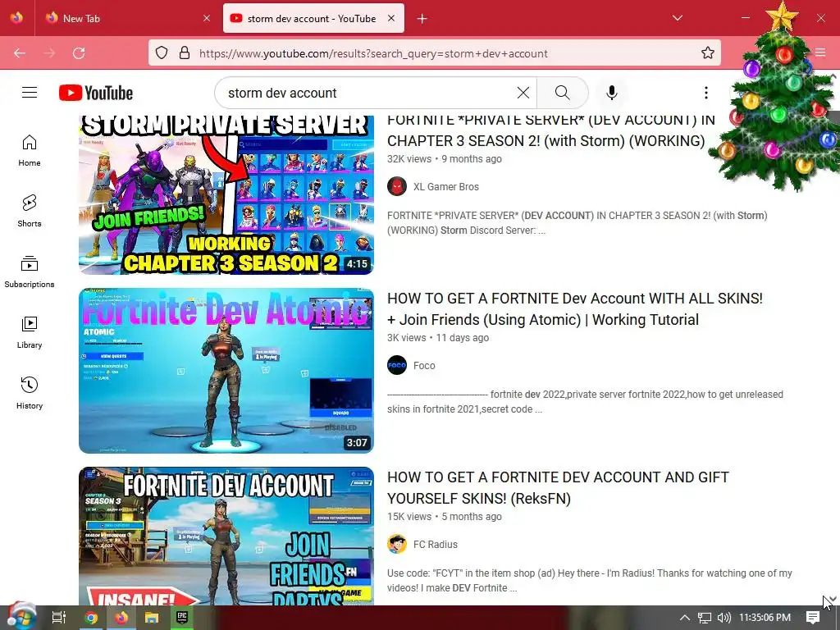Open Fortnite Dev Atomic video thumbnail
Screen dimensions: 840x630
[x=226, y=371]
